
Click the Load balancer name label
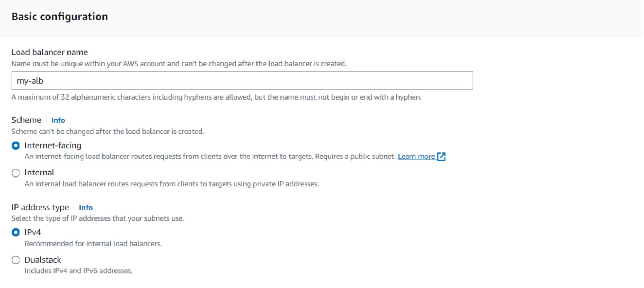(49, 52)
